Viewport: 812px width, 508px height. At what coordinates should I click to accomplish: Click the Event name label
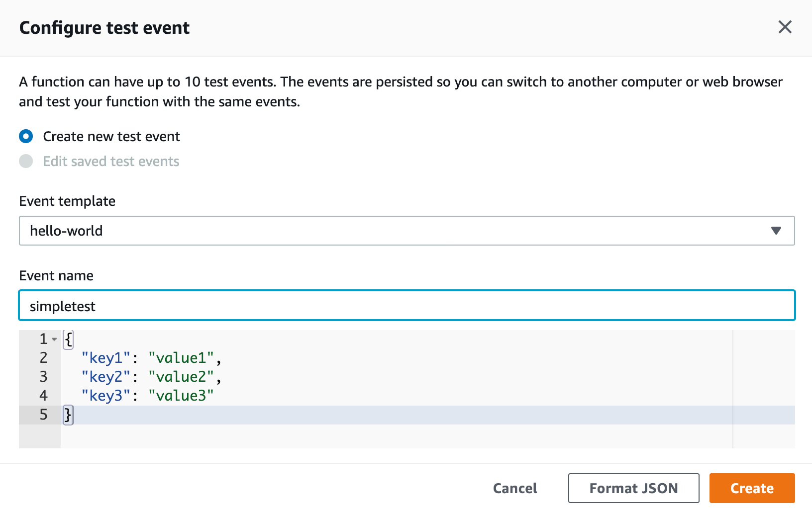click(x=56, y=275)
